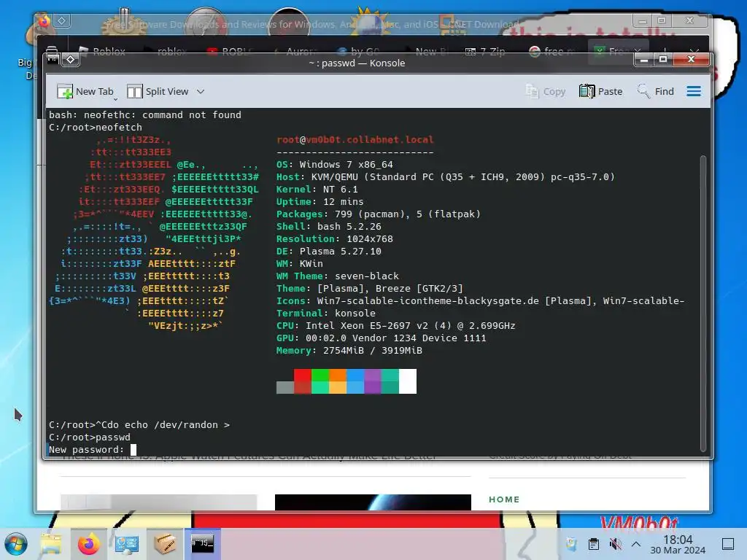Click the Split View button
This screenshot has height=560, width=747.
[158, 91]
